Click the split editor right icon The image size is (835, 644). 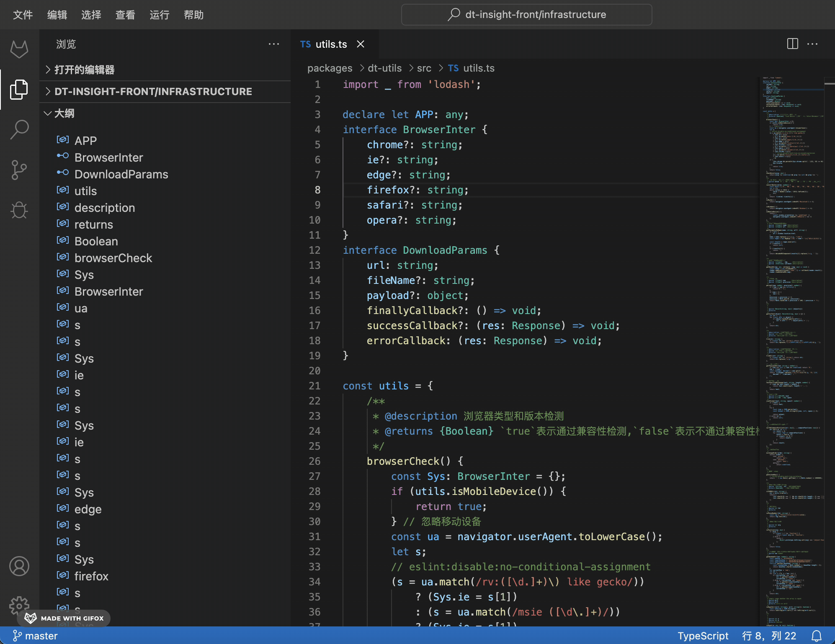[x=792, y=44]
